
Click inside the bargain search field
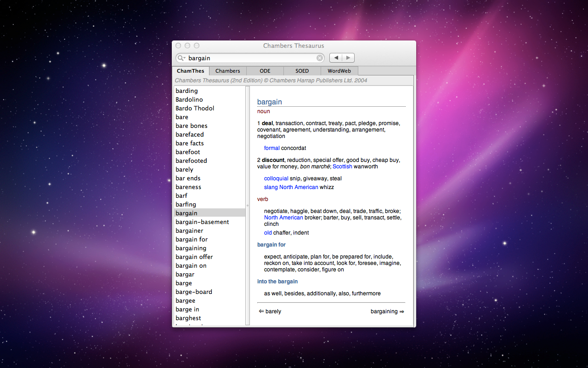(250, 58)
